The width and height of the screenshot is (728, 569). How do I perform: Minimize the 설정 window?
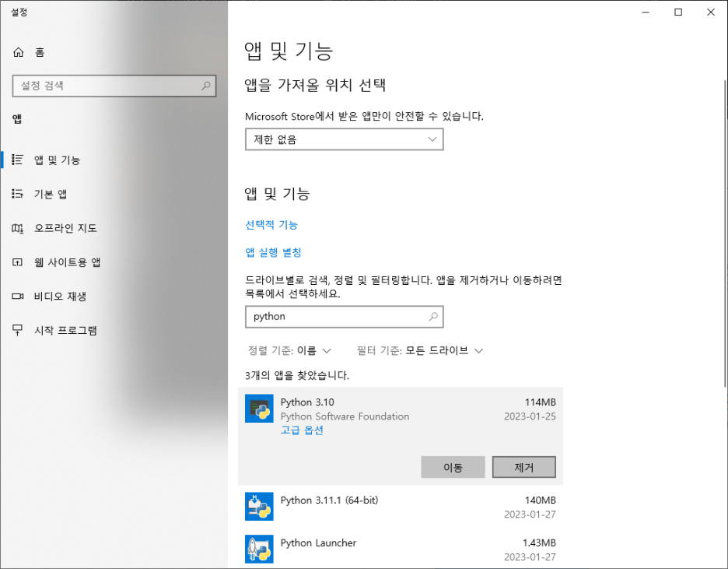click(x=646, y=12)
